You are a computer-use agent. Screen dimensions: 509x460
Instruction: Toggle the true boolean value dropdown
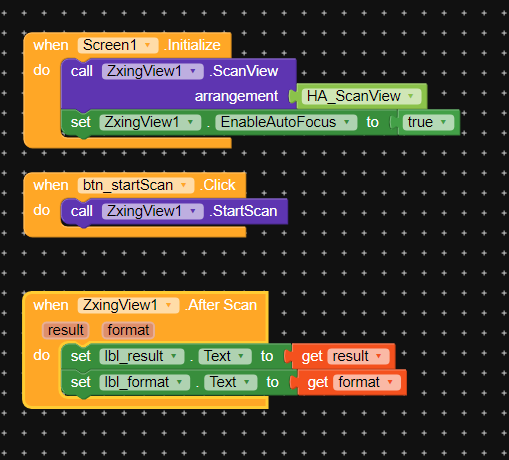(428, 122)
